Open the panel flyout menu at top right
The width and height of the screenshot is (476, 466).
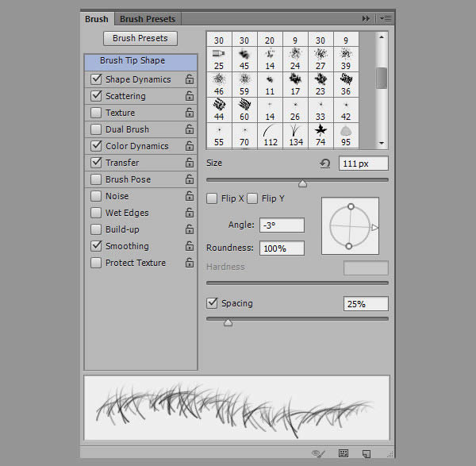(386, 18)
